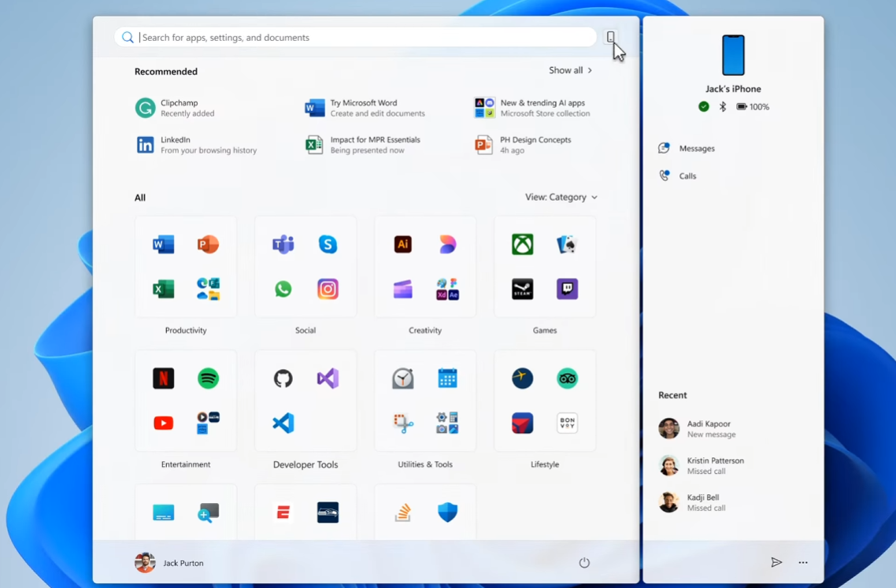Image resolution: width=896 pixels, height=588 pixels.
Task: Open Windows Security shield app
Action: 447,512
